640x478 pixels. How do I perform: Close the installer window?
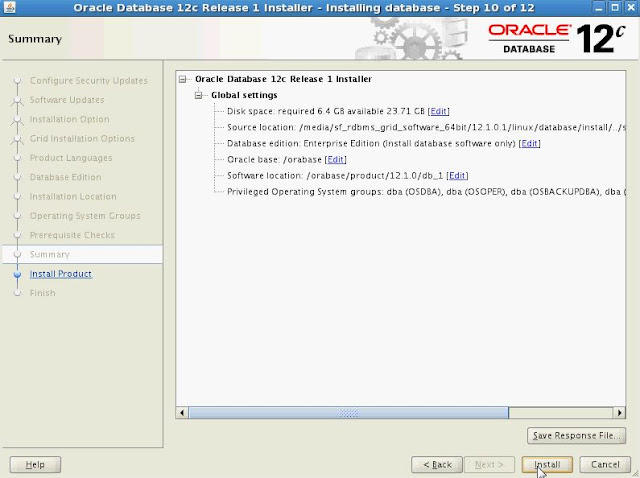[631, 8]
